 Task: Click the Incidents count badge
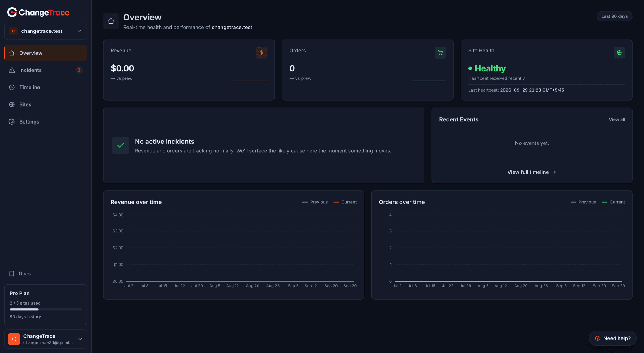[79, 70]
